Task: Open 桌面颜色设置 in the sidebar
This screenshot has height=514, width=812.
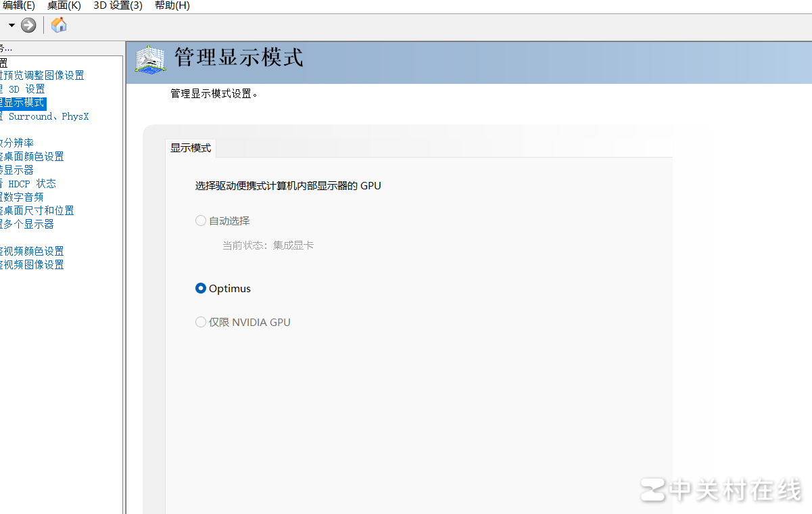Action: [34, 156]
